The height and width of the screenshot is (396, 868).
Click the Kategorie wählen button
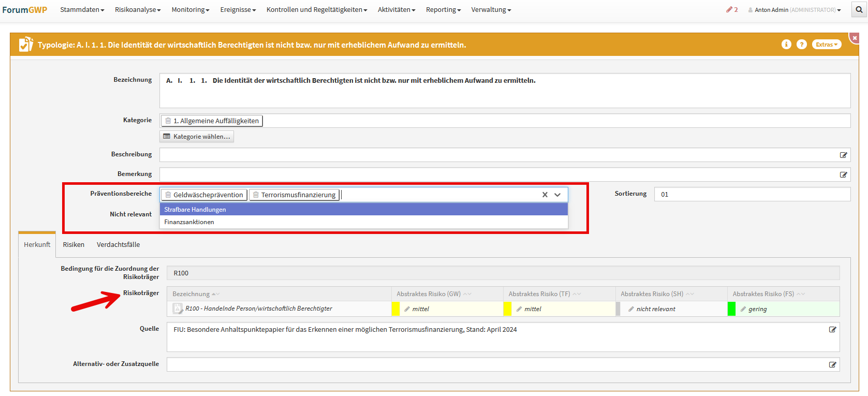(197, 137)
